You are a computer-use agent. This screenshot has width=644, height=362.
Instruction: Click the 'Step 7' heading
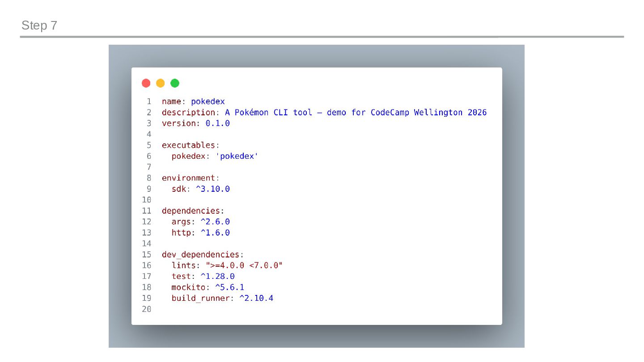39,25
